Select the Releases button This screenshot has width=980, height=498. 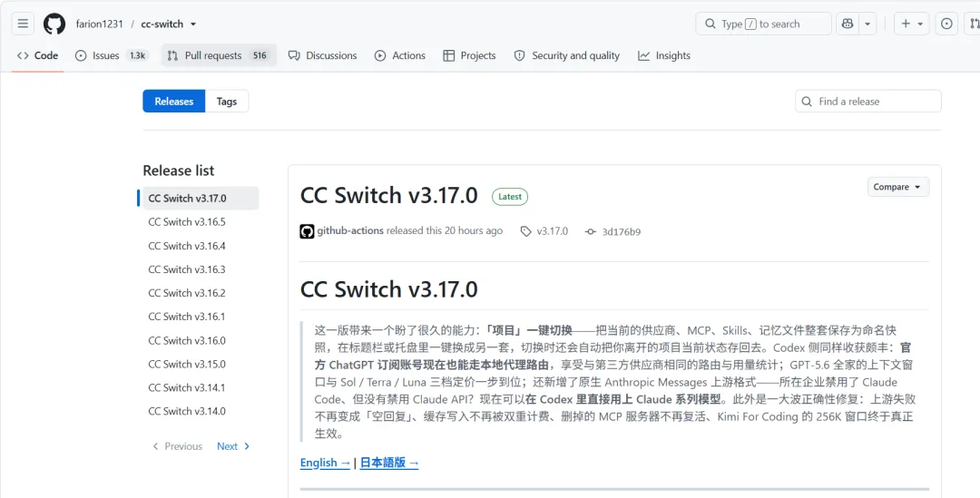tap(173, 102)
